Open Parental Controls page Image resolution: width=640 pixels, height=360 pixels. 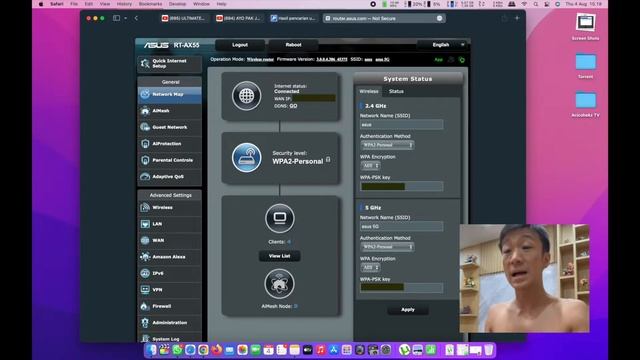(x=169, y=160)
